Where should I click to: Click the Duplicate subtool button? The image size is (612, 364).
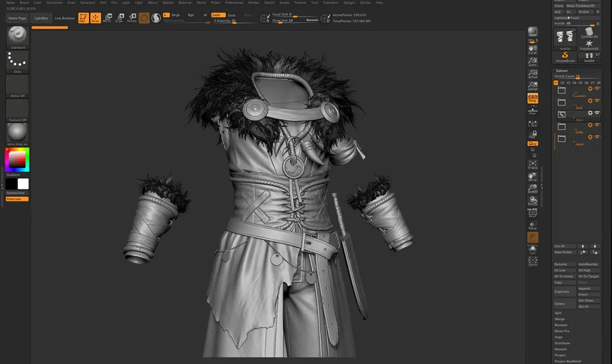tap(565, 292)
